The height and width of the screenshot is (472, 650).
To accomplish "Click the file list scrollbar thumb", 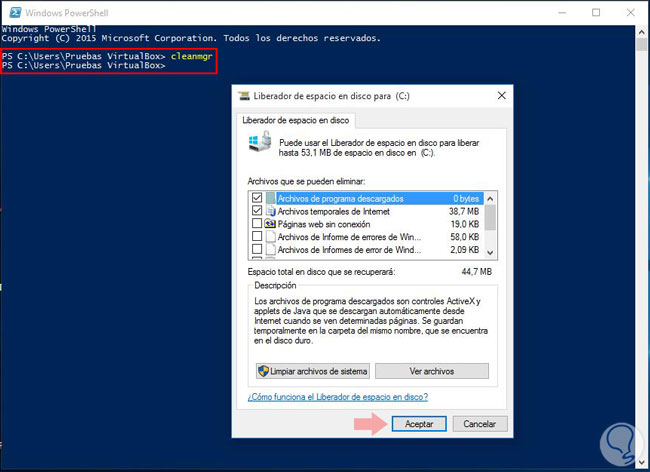I will pos(490,217).
